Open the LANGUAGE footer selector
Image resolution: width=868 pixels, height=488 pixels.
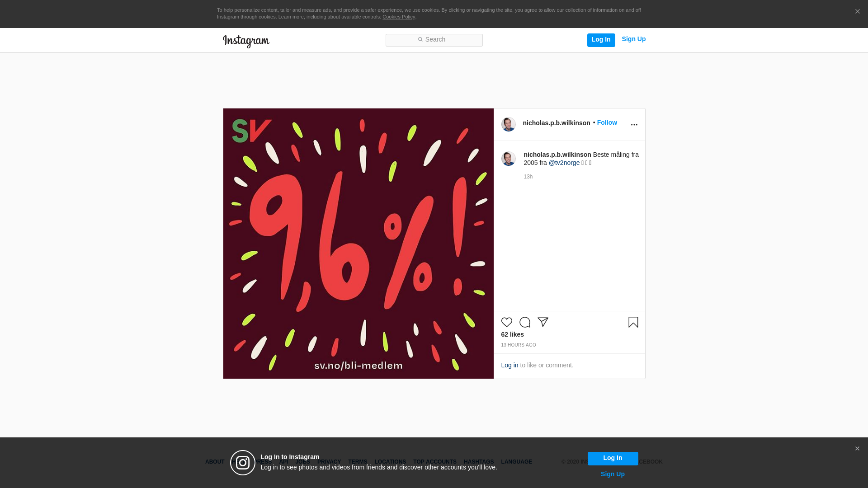pos(516,462)
